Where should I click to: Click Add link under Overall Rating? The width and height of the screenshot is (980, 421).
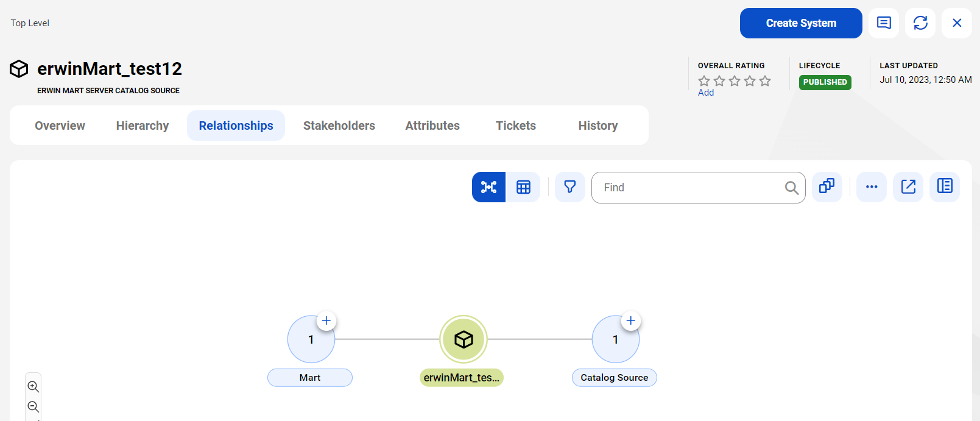(x=706, y=93)
